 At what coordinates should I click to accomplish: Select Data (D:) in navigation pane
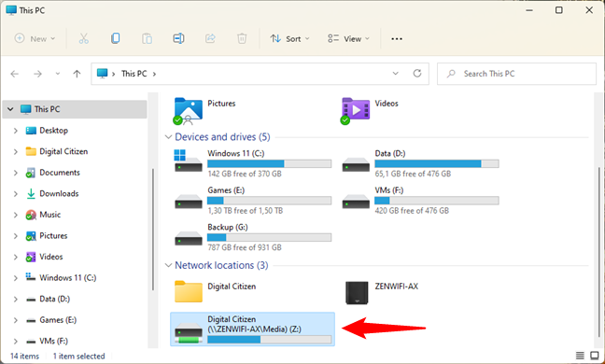tap(54, 299)
